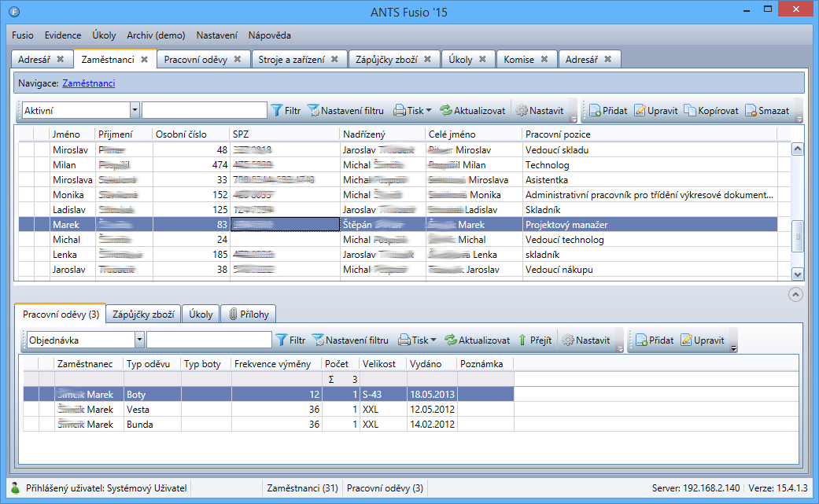The image size is (819, 504).
Task: Open the Aktivní filter dropdown
Action: (135, 110)
